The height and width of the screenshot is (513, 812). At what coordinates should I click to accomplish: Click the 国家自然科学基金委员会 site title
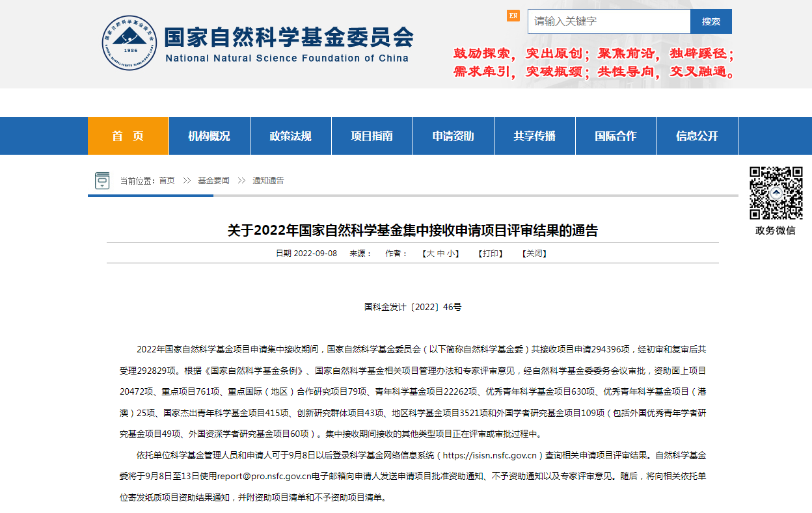(288, 37)
